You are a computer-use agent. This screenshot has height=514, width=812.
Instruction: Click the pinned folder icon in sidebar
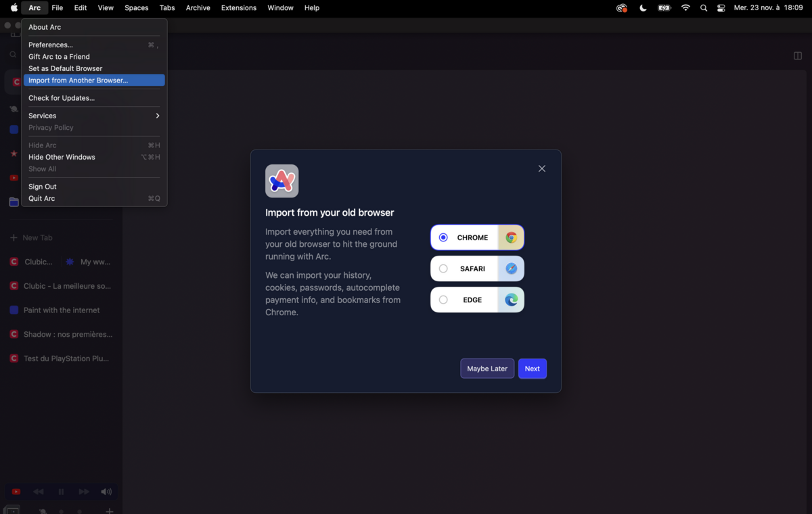[14, 202]
